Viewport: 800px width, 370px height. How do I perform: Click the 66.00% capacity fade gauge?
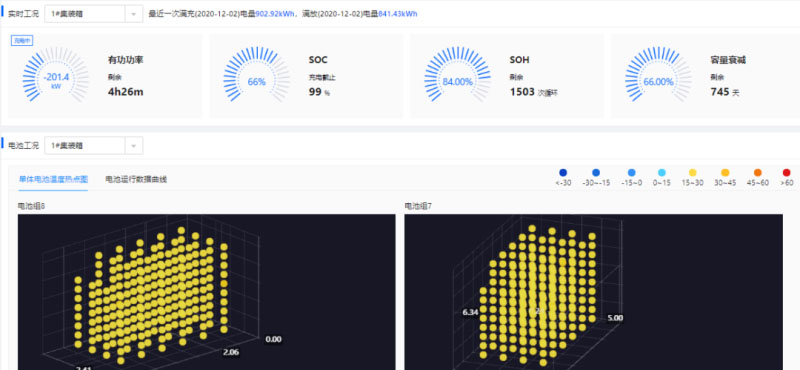click(658, 76)
